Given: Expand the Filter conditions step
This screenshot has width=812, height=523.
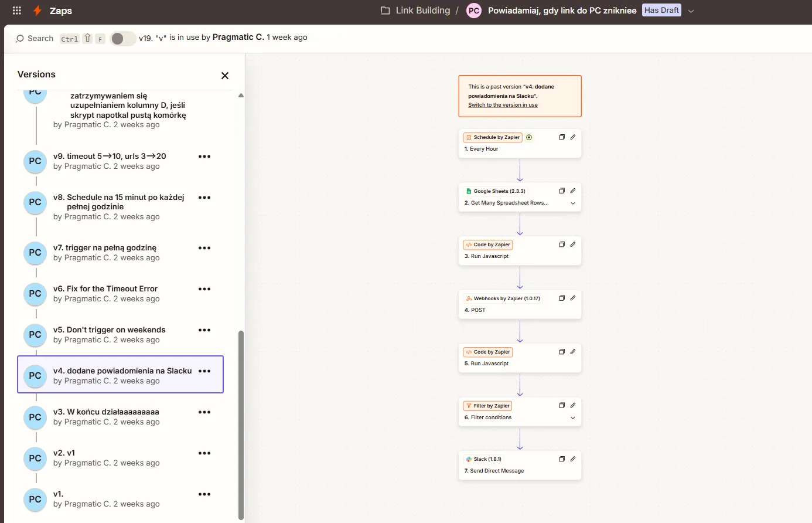Looking at the screenshot, I should click(x=573, y=418).
